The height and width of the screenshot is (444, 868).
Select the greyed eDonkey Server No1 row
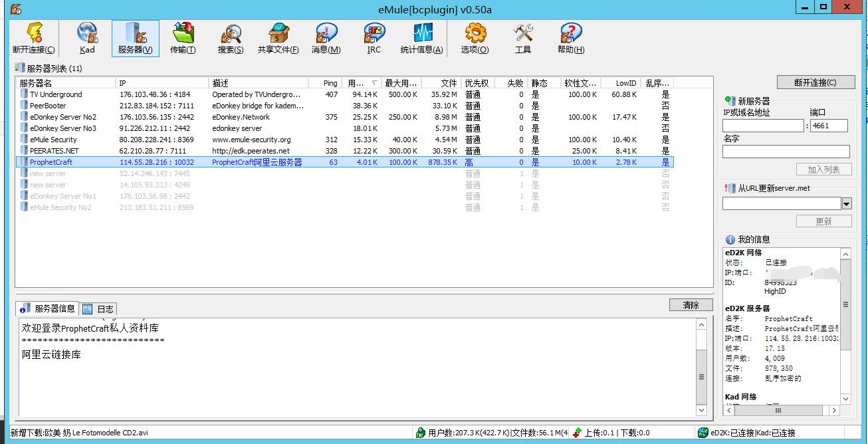coord(344,196)
